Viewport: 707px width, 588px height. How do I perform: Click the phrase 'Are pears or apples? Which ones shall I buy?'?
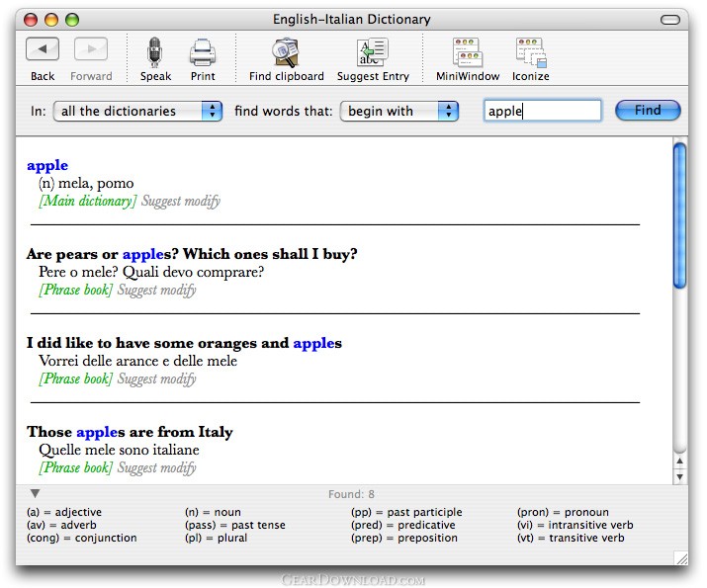click(x=192, y=254)
